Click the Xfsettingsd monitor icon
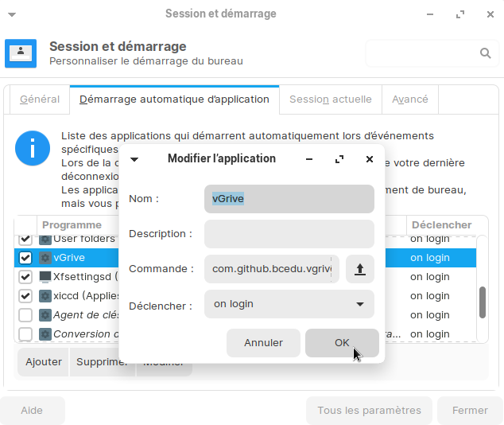 coord(46,277)
